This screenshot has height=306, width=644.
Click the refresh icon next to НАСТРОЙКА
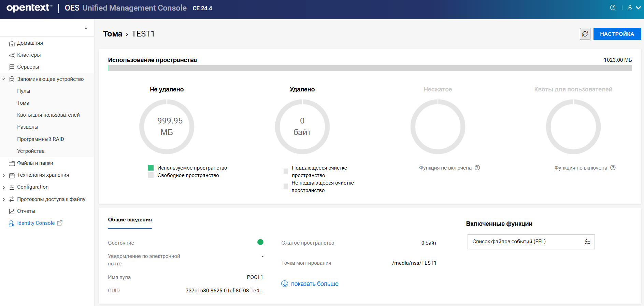585,34
